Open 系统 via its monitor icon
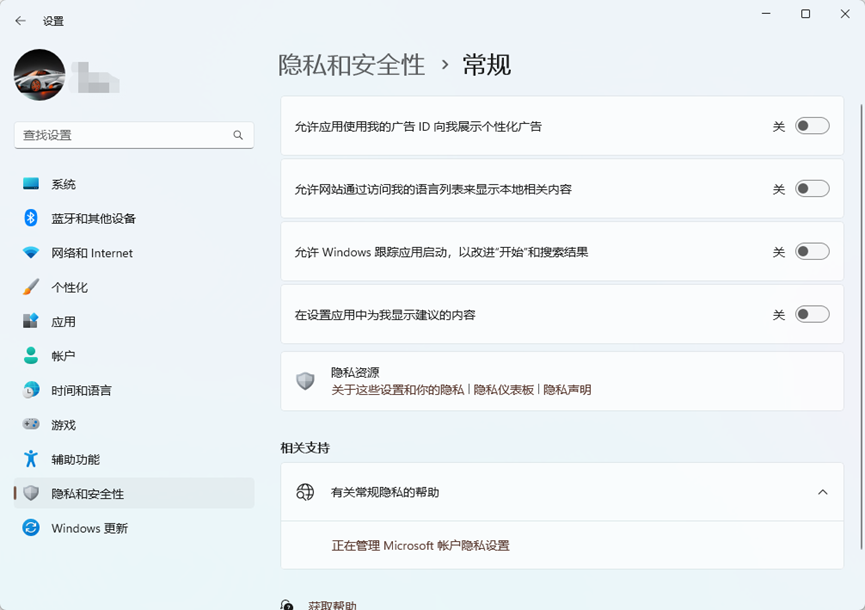Screen dimensions: 865x610 tap(31, 184)
